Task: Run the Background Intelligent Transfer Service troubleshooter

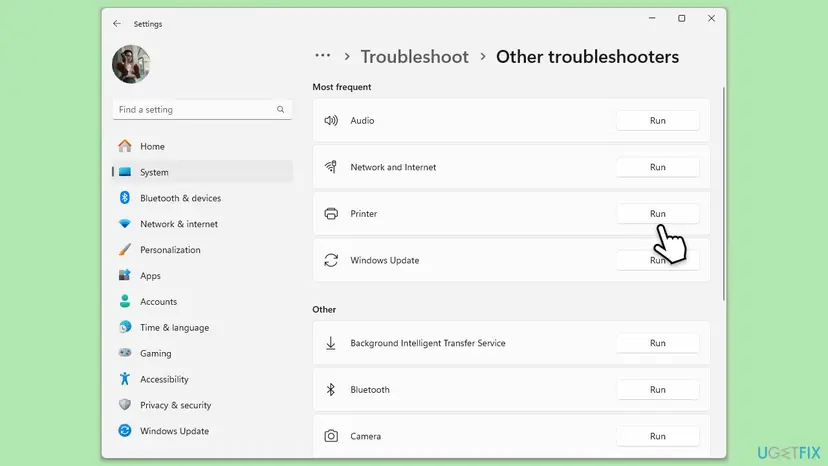Action: pos(657,343)
